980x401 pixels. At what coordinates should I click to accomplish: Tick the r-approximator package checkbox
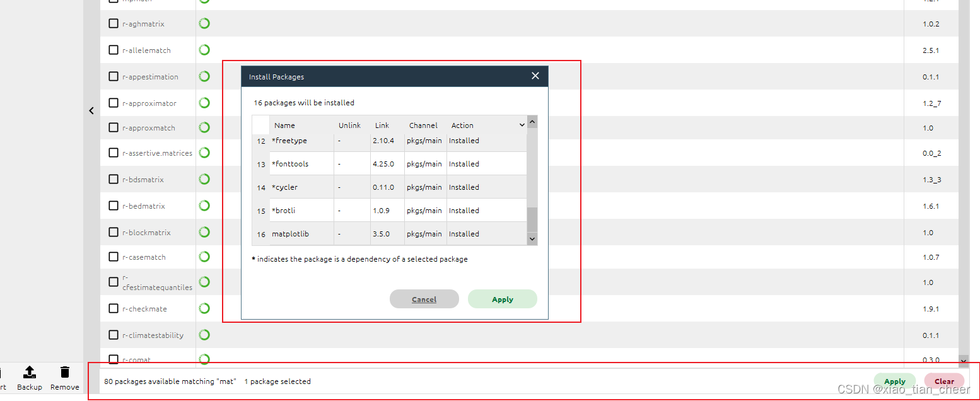[114, 103]
